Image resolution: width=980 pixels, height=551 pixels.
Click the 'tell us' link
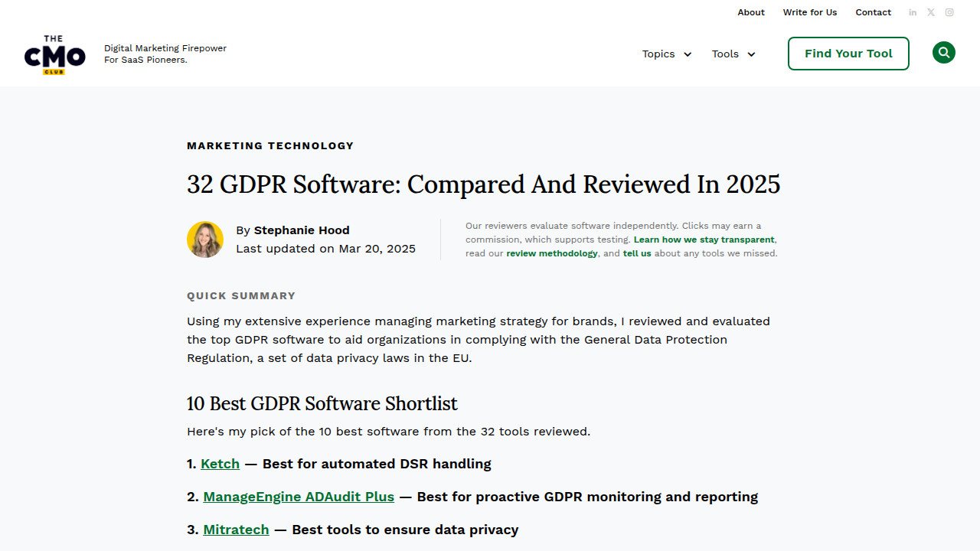coord(637,253)
